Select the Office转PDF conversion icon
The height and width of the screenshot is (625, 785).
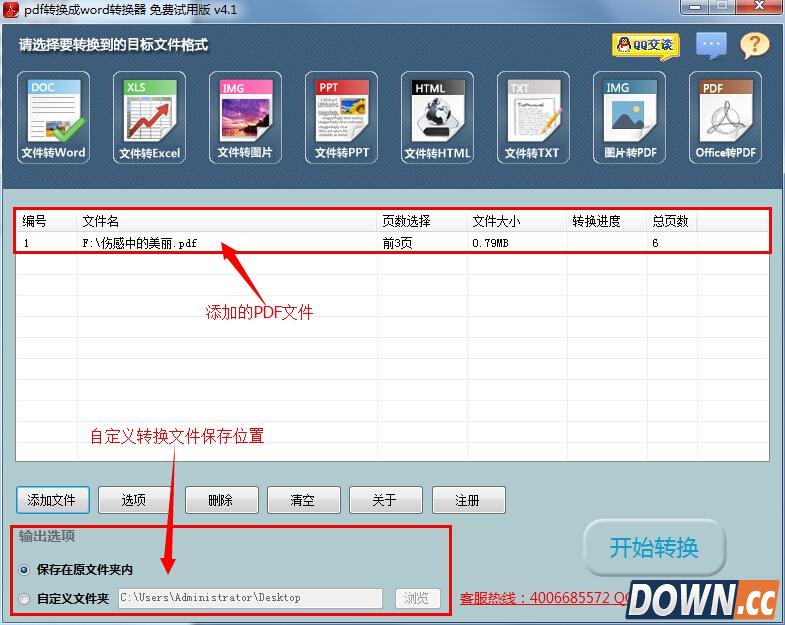point(725,118)
